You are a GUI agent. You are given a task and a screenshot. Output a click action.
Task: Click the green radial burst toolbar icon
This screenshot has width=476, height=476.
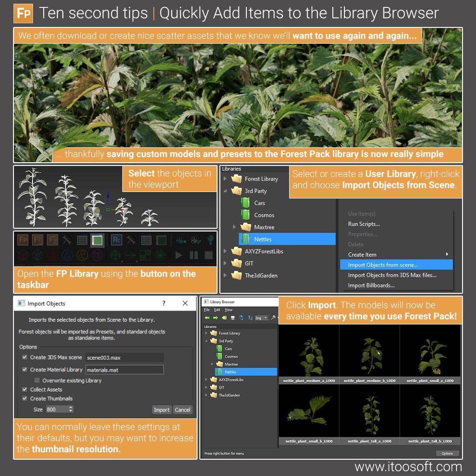(x=160, y=255)
